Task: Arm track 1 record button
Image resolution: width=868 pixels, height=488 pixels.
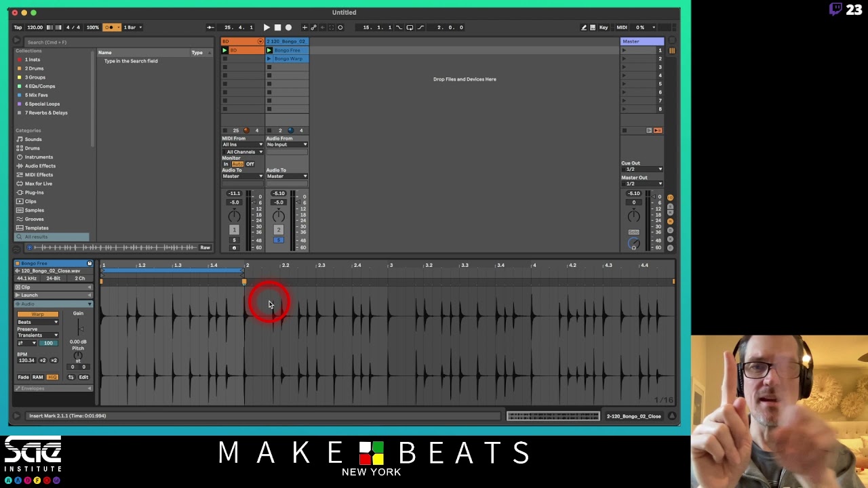Action: [x=234, y=247]
